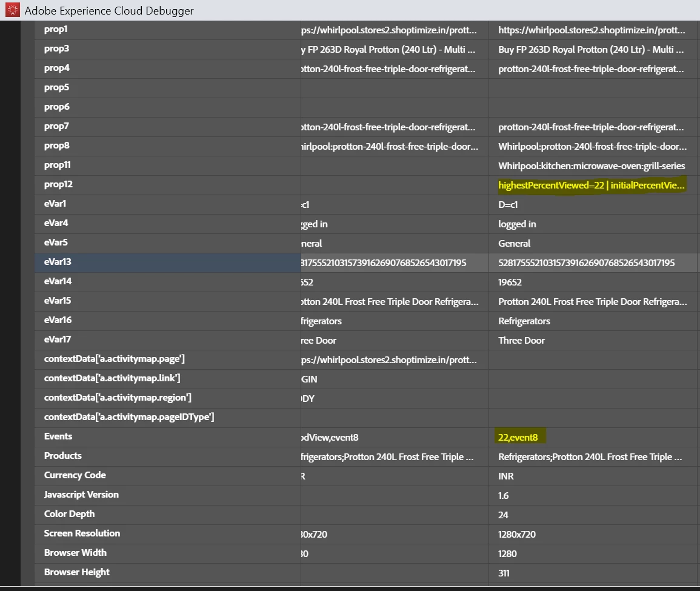Click the Three Door value in eVar17 row
Image resolution: width=700 pixels, height=591 pixels.
pyautogui.click(x=521, y=341)
